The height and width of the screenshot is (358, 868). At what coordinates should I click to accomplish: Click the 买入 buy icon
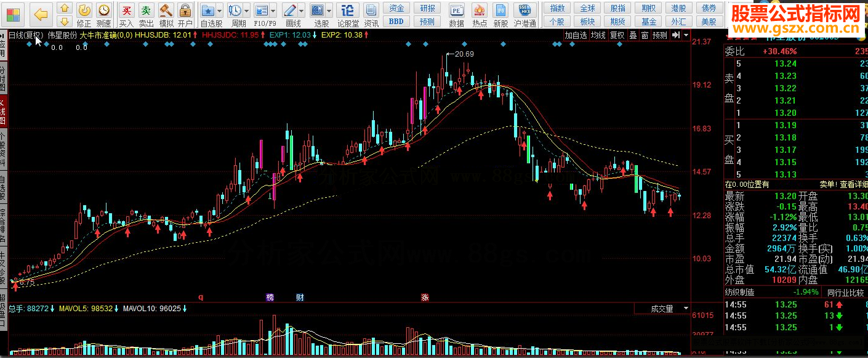tap(126, 15)
